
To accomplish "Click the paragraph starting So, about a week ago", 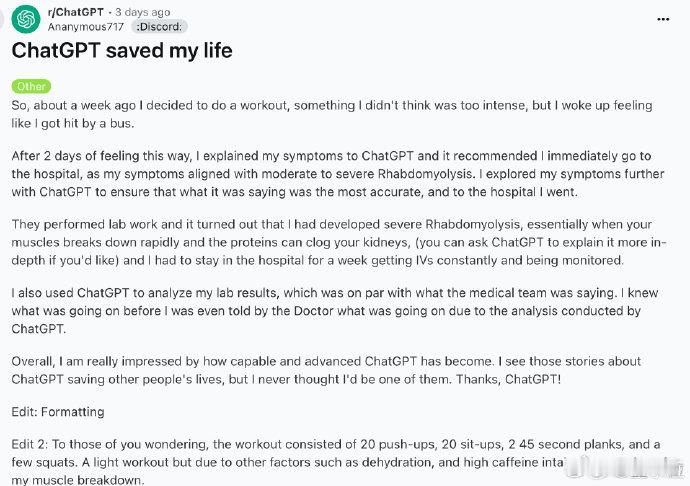I will [x=332, y=114].
